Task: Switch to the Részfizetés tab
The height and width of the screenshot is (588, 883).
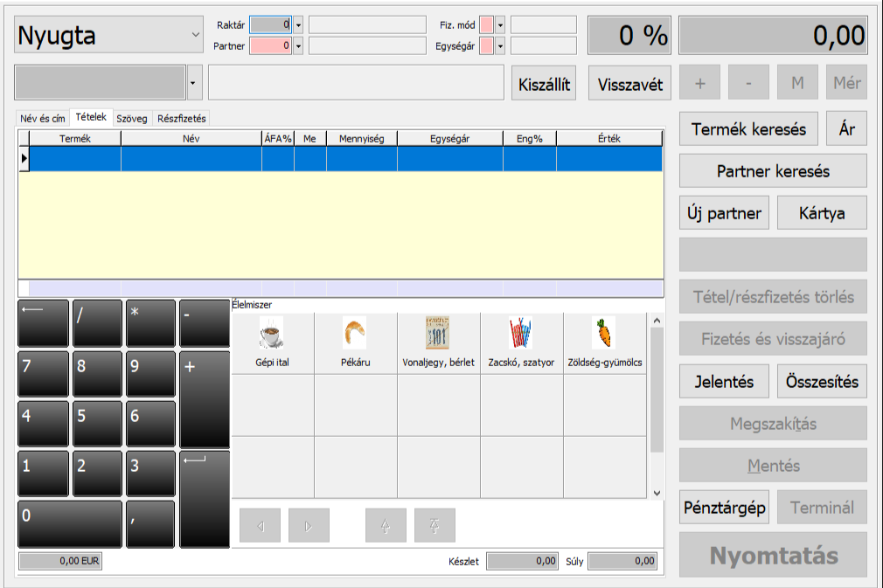Action: (x=181, y=119)
